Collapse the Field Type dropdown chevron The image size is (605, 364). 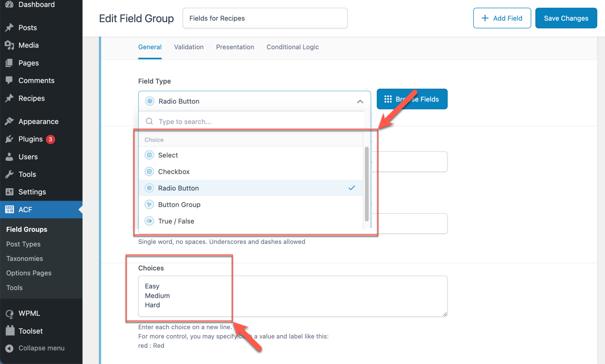point(360,101)
